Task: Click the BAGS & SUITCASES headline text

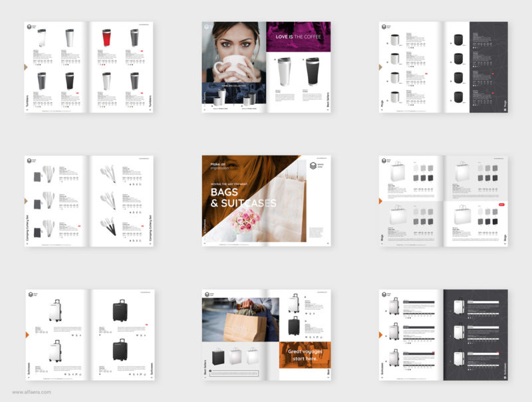Action: [243, 196]
